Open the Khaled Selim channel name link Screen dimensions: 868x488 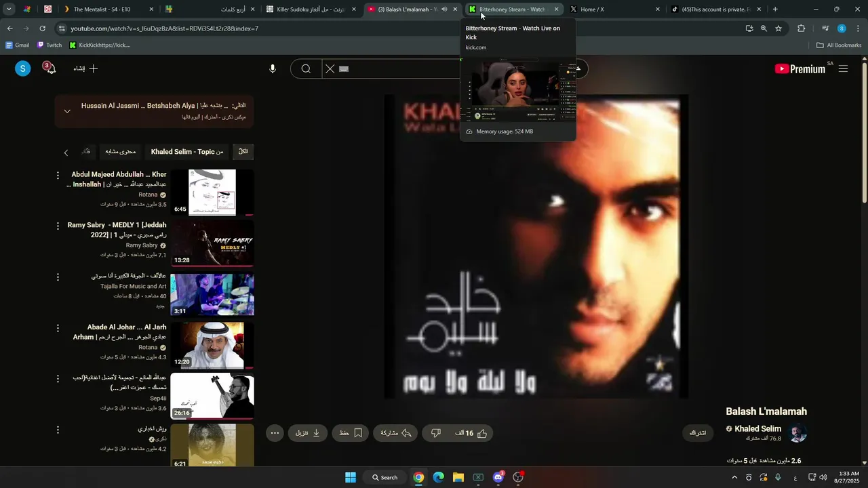757,428
